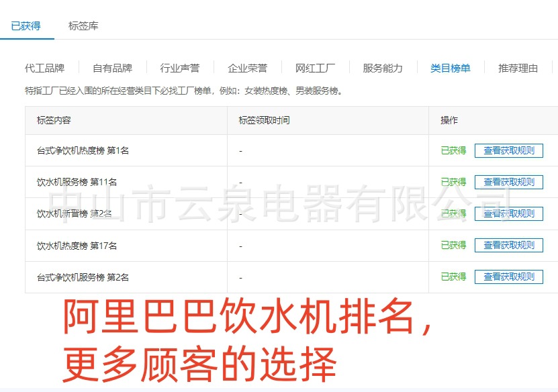Select the 类目榜单 tab
Screen dimensions: 558x392
(x=451, y=68)
